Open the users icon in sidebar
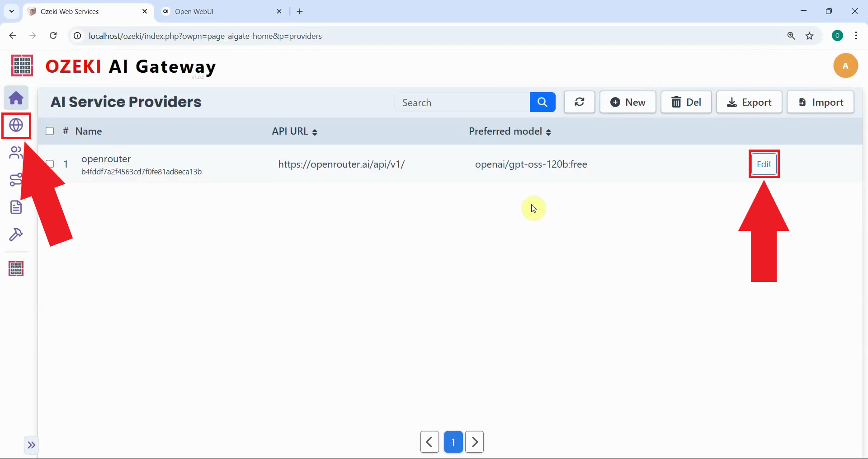Screen dimensions: 868x459 15,153
